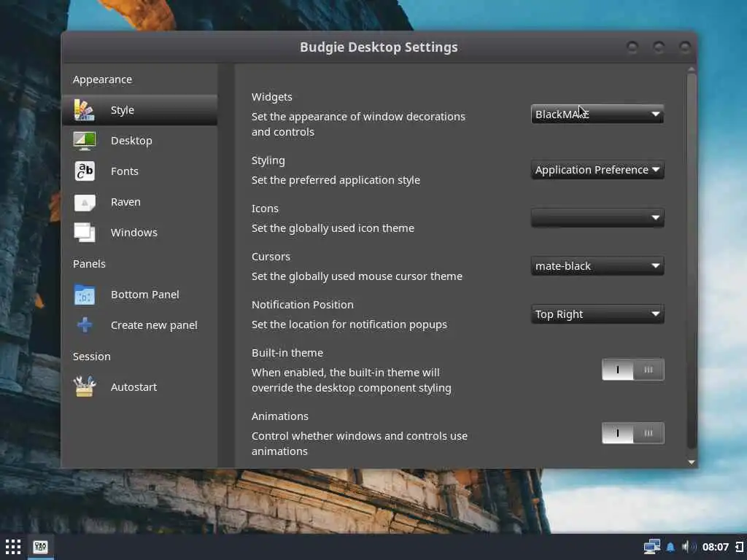Click the Raven sidebar icon

click(85, 203)
